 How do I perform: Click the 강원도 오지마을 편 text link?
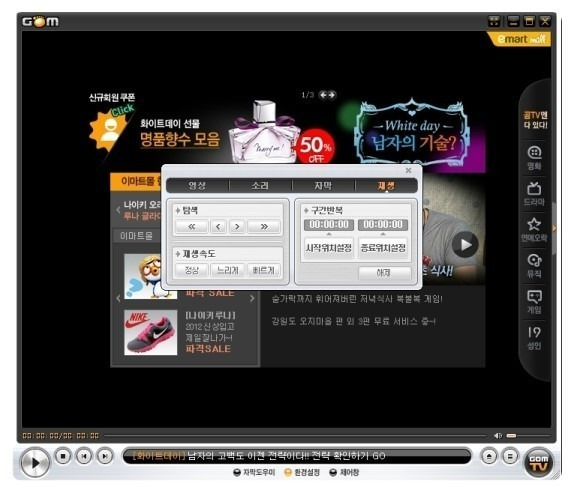click(353, 322)
